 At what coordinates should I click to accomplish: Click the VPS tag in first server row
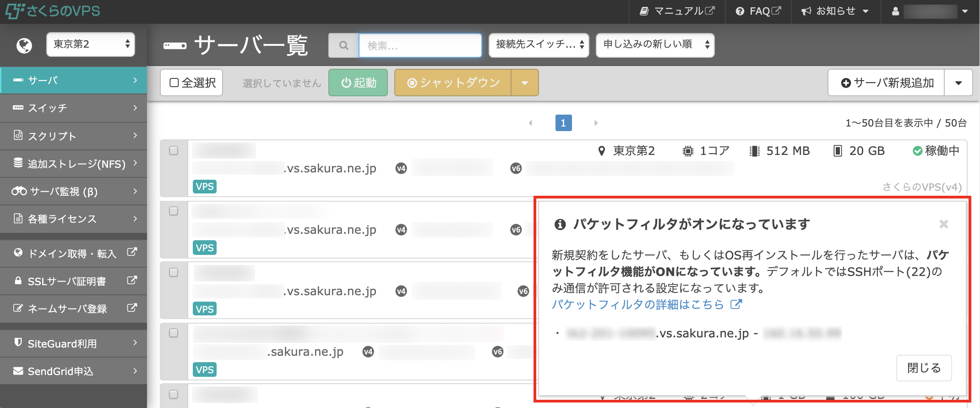coord(205,187)
